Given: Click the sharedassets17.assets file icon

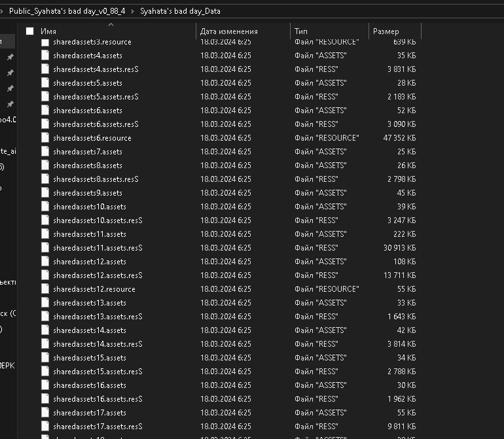Looking at the screenshot, I should point(45,413).
